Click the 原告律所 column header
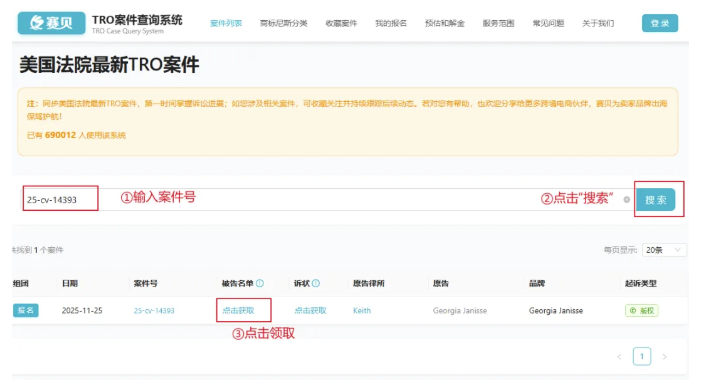Viewport: 703px width, 389px height. click(368, 283)
